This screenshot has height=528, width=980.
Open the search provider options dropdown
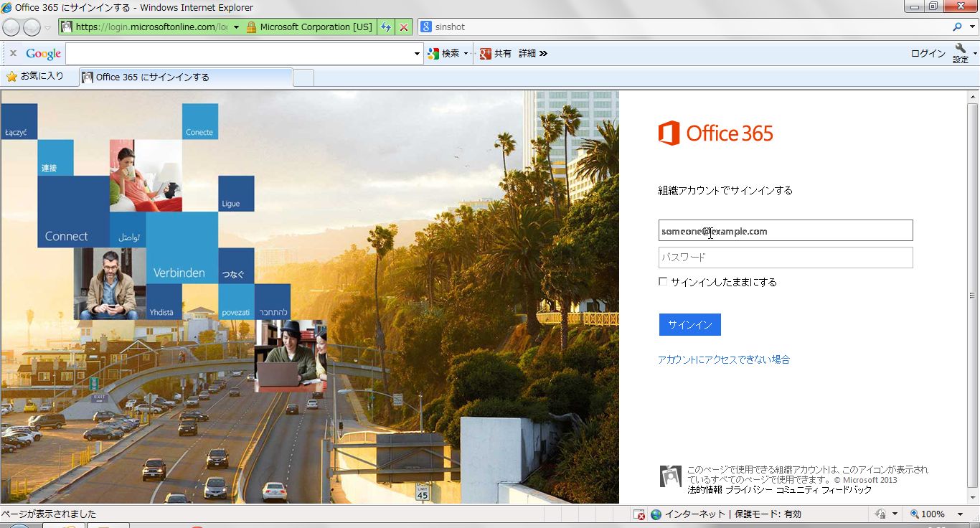tap(971, 27)
